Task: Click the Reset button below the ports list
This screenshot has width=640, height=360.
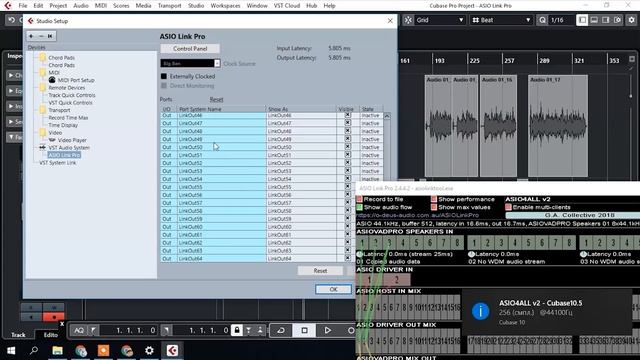Action: point(320,271)
